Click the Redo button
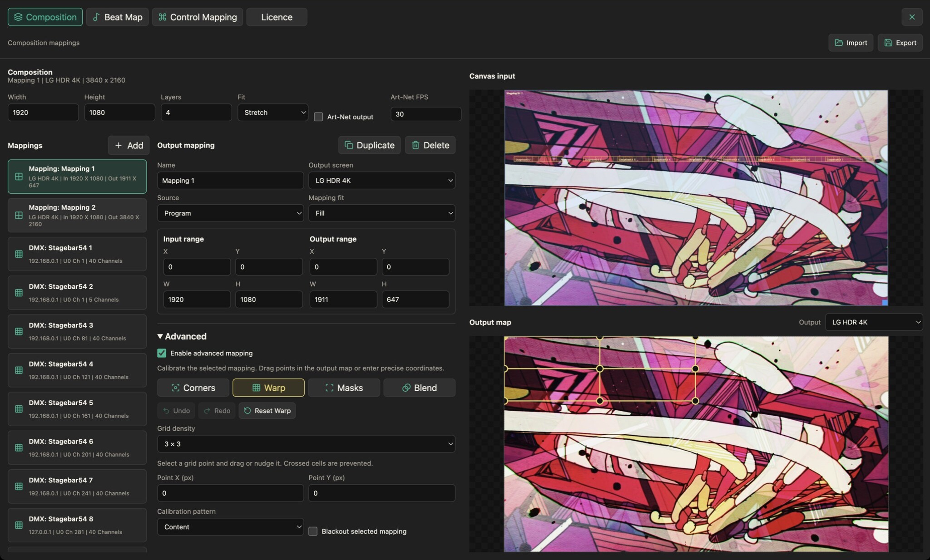The image size is (930, 560). 217,411
